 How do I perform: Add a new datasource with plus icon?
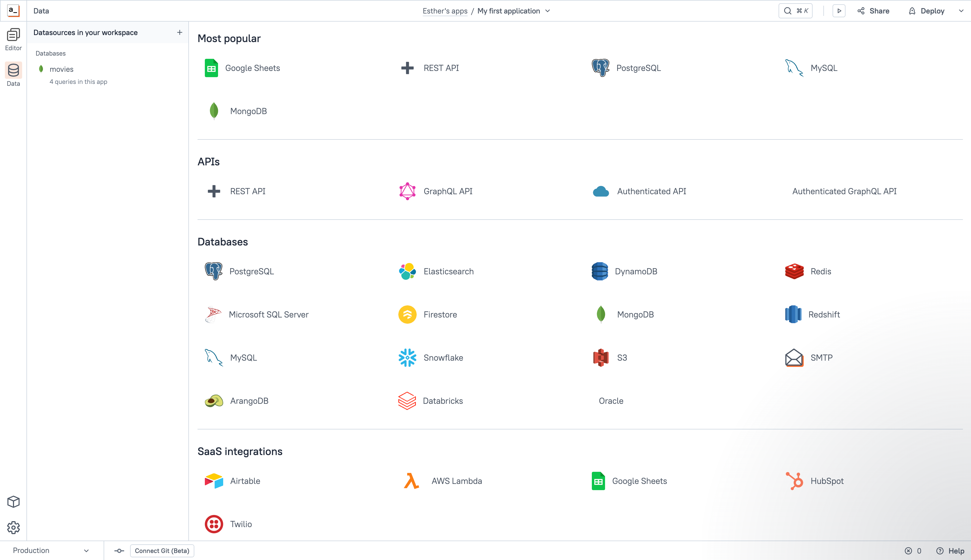click(x=179, y=32)
